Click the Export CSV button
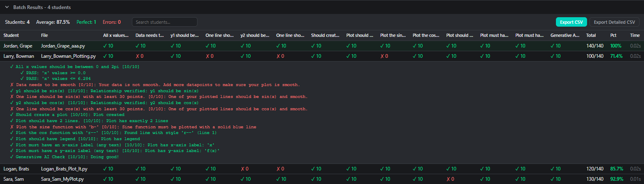Screen dimensions: 644x184 (571, 22)
